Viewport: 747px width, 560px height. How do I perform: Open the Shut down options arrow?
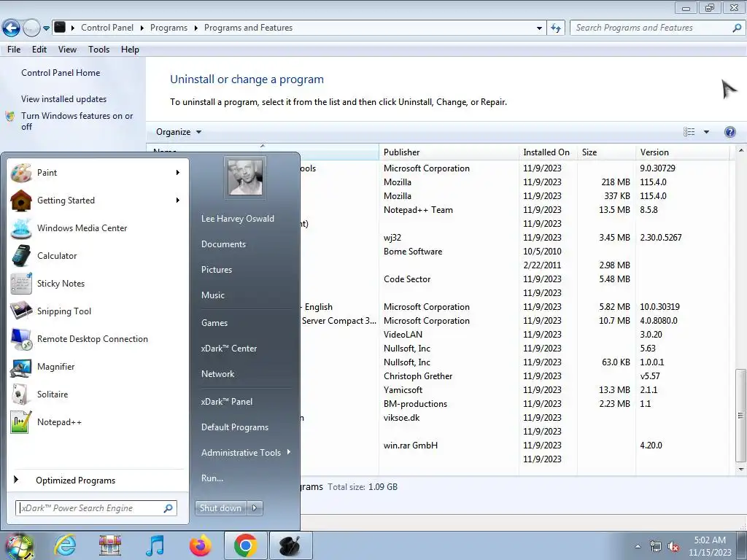coord(255,508)
